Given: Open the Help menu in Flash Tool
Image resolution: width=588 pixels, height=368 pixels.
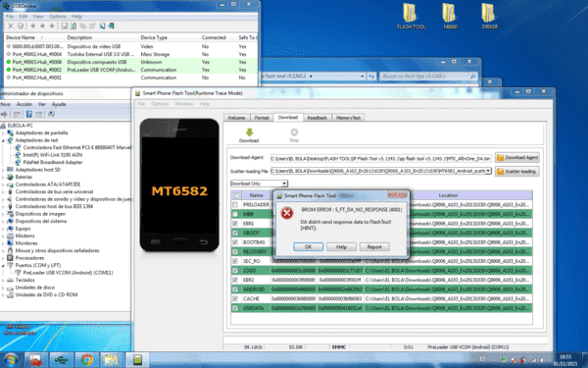Looking at the screenshot, I should (205, 104).
